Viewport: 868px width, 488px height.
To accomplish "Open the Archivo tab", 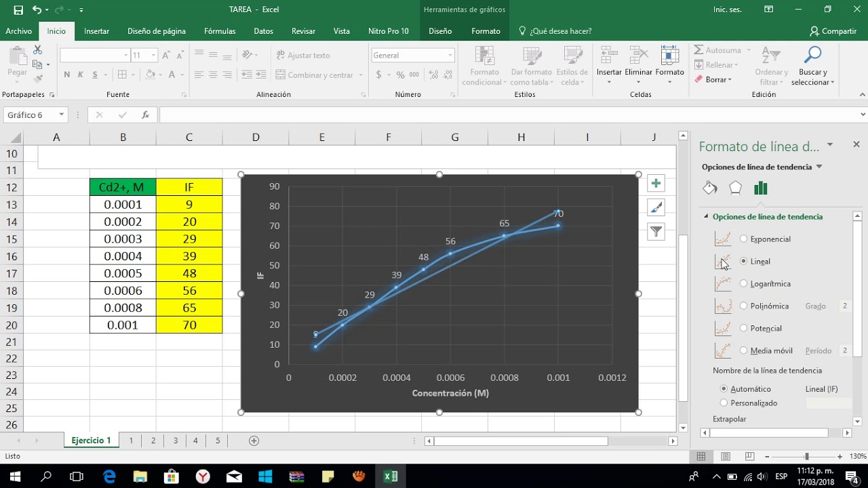I will [x=18, y=31].
